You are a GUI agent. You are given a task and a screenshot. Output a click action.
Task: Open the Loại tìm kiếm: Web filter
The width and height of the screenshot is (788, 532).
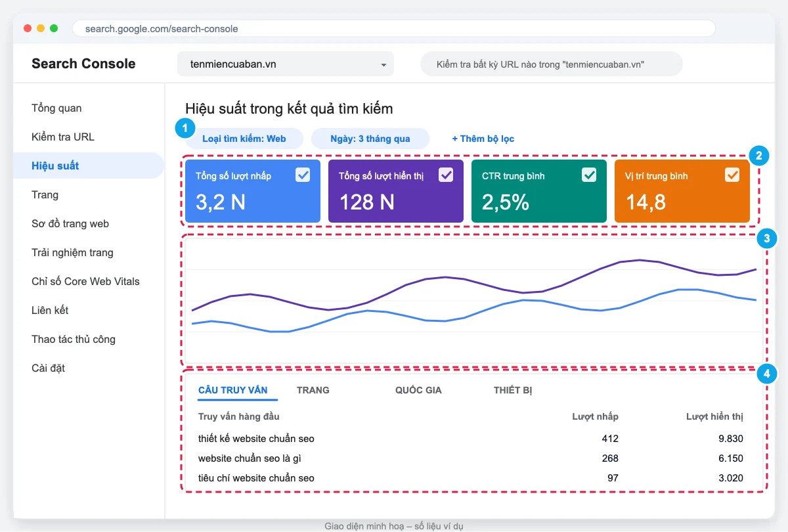coord(244,139)
